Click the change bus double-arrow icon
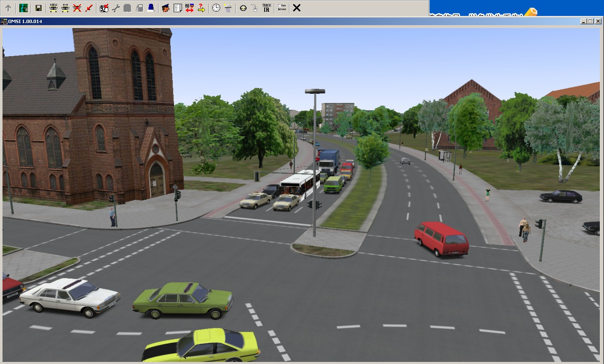The height and width of the screenshot is (364, 604). [x=65, y=8]
